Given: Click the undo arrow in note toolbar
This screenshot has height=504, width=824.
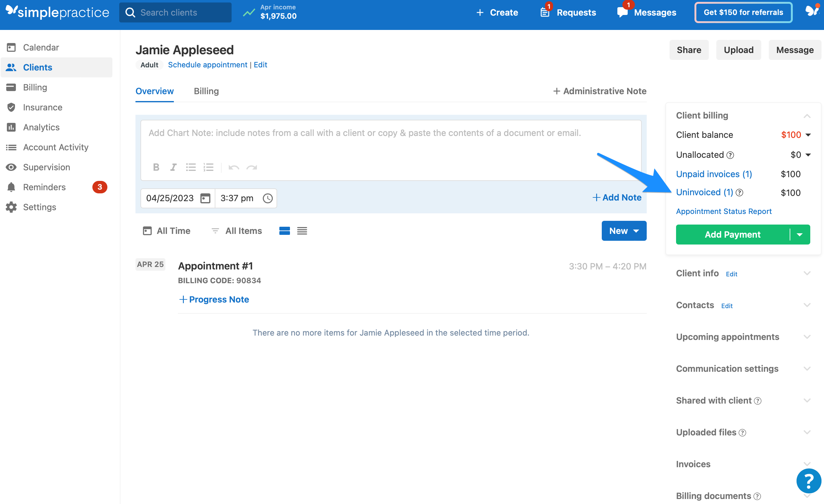Looking at the screenshot, I should [234, 167].
